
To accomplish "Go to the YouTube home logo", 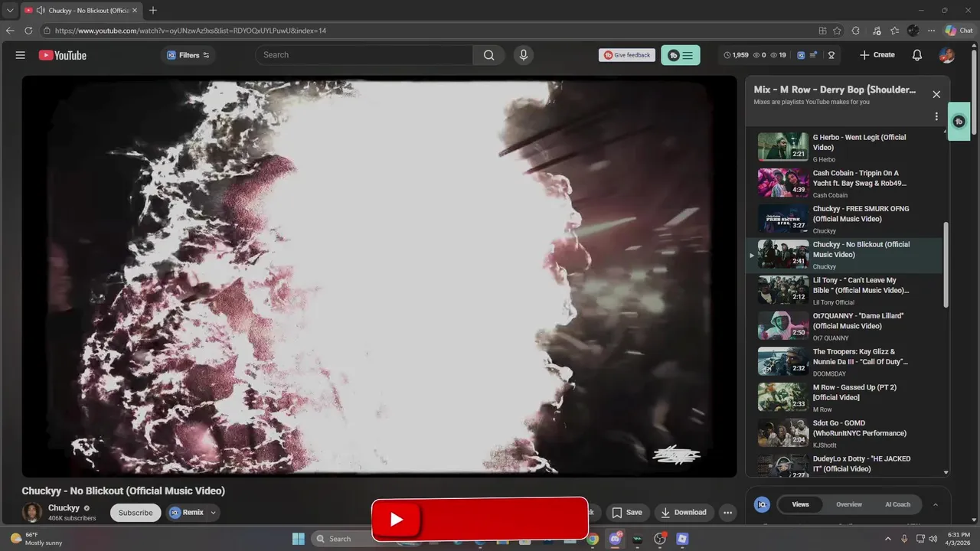I will coord(62,55).
